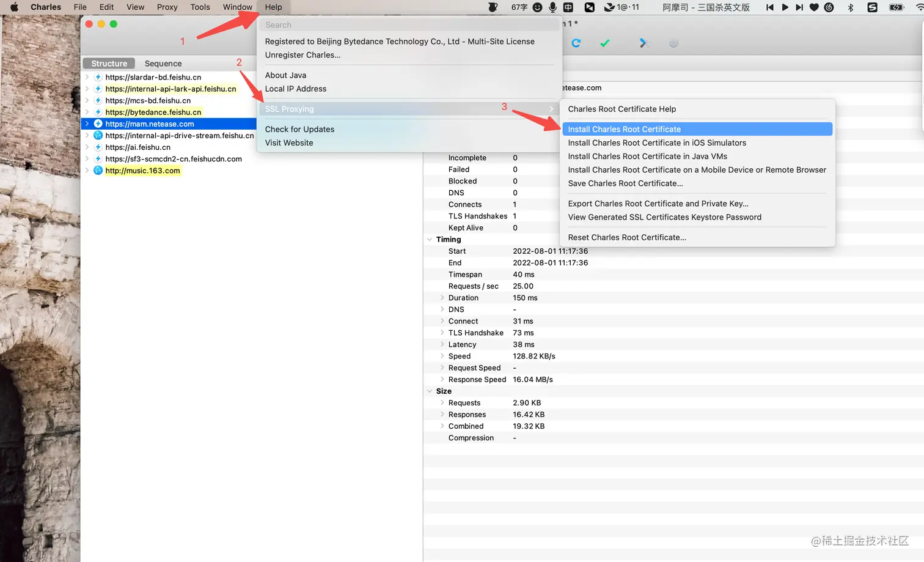Click the globe icon beside internal-api-drive-stream.feishu.cn
The width and height of the screenshot is (924, 562).
click(98, 135)
